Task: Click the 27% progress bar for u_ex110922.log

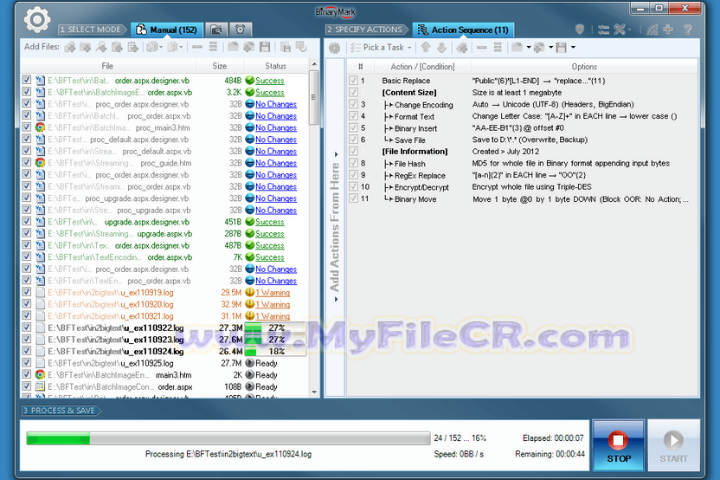Action: click(x=275, y=328)
